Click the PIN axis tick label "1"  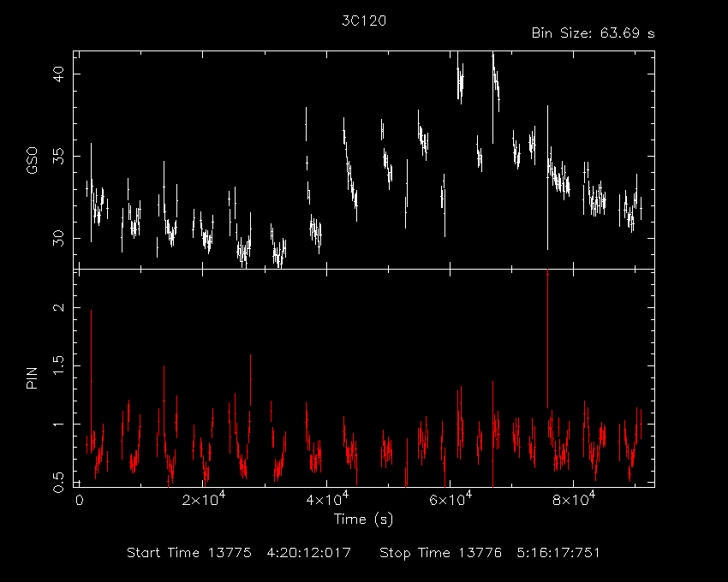(58, 425)
